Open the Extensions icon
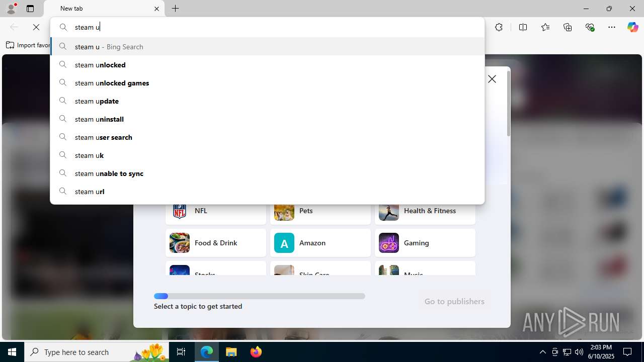The height and width of the screenshot is (362, 644). coord(499,27)
